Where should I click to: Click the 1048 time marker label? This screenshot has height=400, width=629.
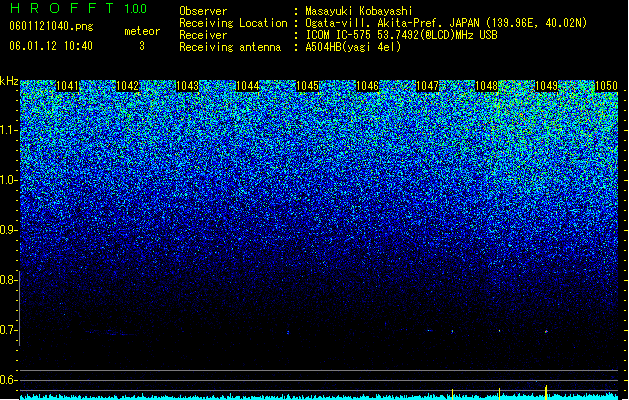pyautogui.click(x=487, y=86)
